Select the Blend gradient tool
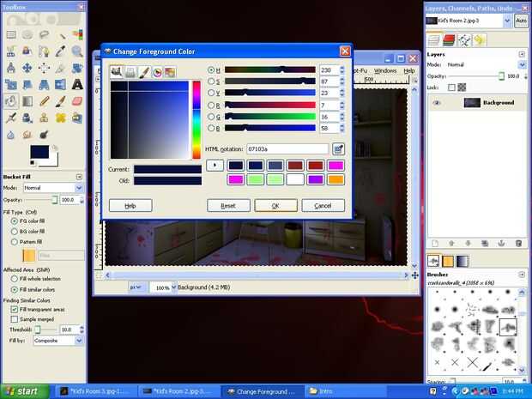532x399 pixels. [x=27, y=100]
